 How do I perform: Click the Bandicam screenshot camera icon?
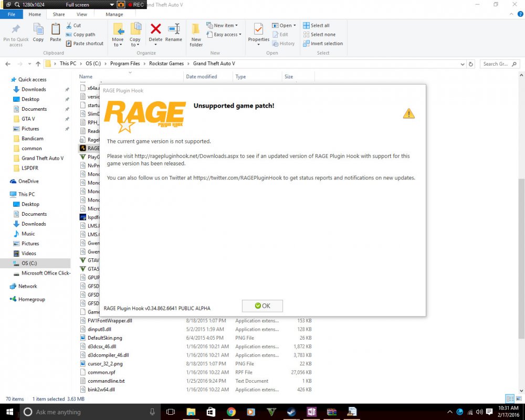(x=121, y=5)
